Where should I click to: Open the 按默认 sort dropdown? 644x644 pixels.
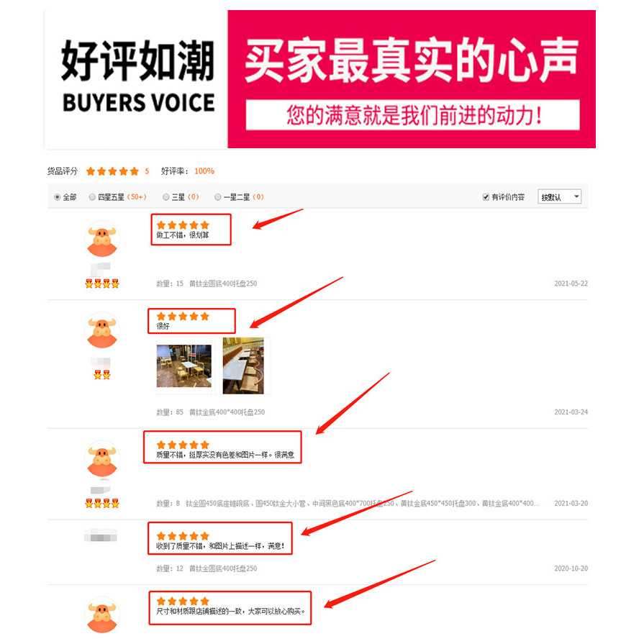click(x=559, y=197)
